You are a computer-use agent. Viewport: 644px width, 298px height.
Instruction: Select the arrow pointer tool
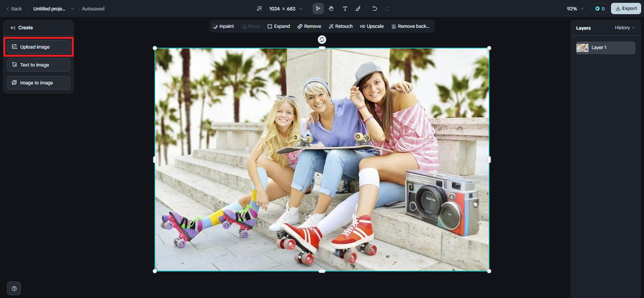(318, 9)
